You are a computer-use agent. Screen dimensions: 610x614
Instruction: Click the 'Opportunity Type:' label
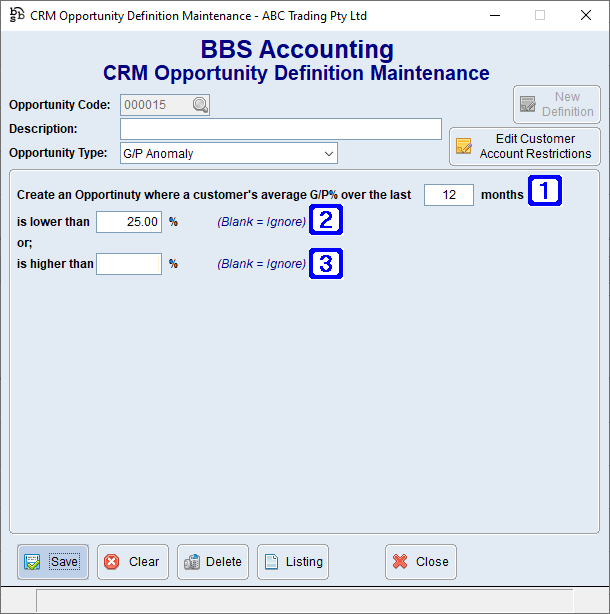58,153
